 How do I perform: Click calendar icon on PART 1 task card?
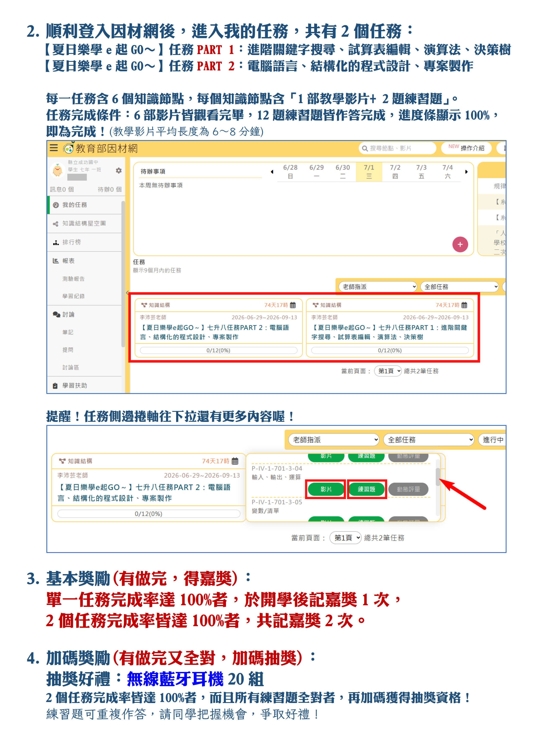(x=464, y=305)
